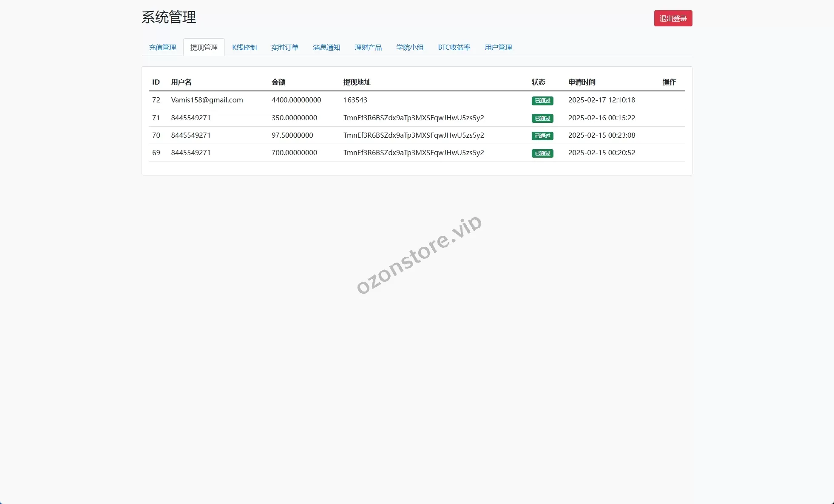Click the 4400.00000000 amount cell
Screen dimensions: 834x504
[x=296, y=100]
